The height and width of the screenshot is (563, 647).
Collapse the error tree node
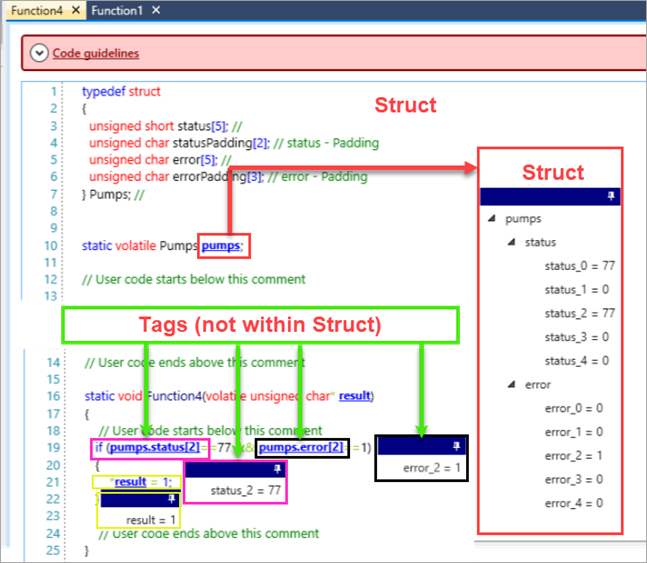(511, 384)
